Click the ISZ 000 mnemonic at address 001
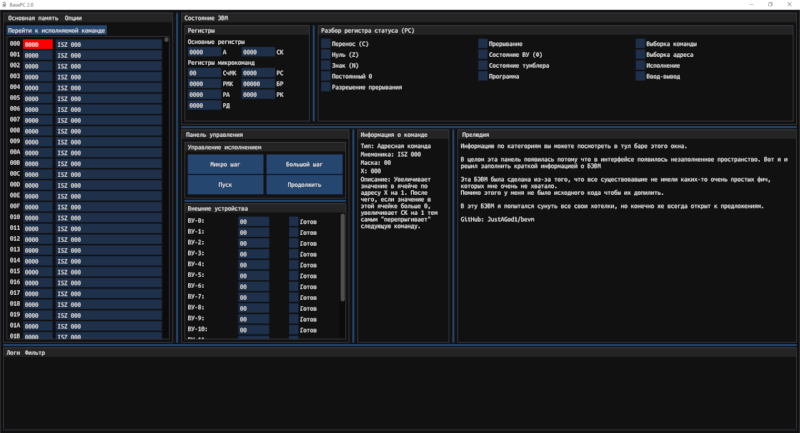The image size is (800, 433). 109,55
